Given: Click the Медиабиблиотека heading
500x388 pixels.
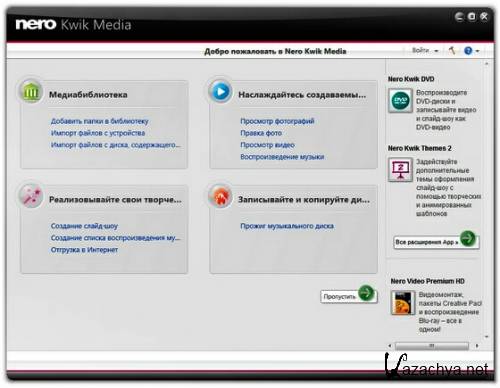Looking at the screenshot, I should (x=88, y=95).
